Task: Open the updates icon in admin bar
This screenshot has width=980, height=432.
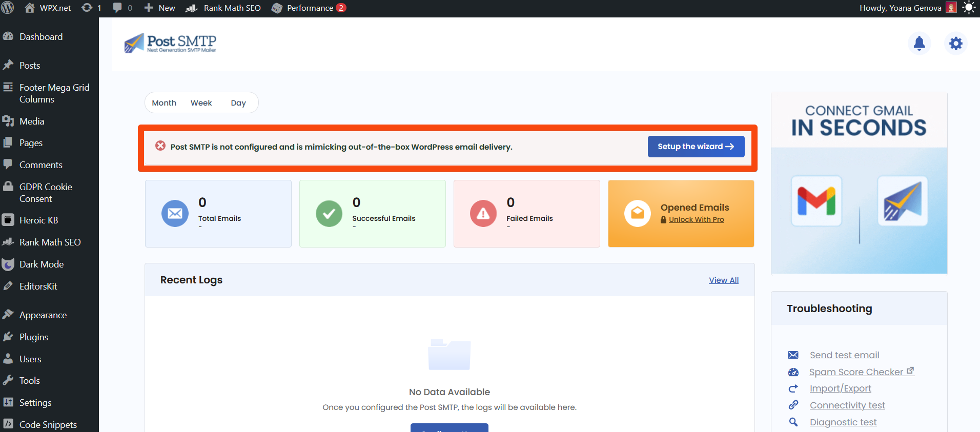Action: tap(91, 8)
